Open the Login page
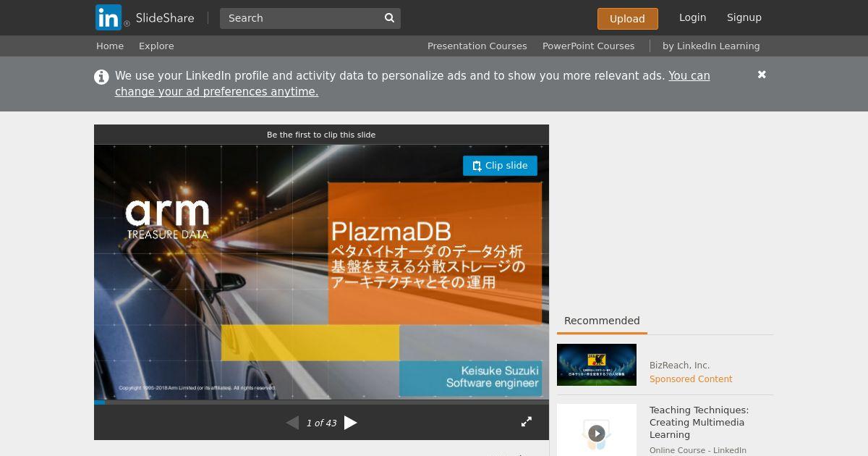 click(x=692, y=17)
